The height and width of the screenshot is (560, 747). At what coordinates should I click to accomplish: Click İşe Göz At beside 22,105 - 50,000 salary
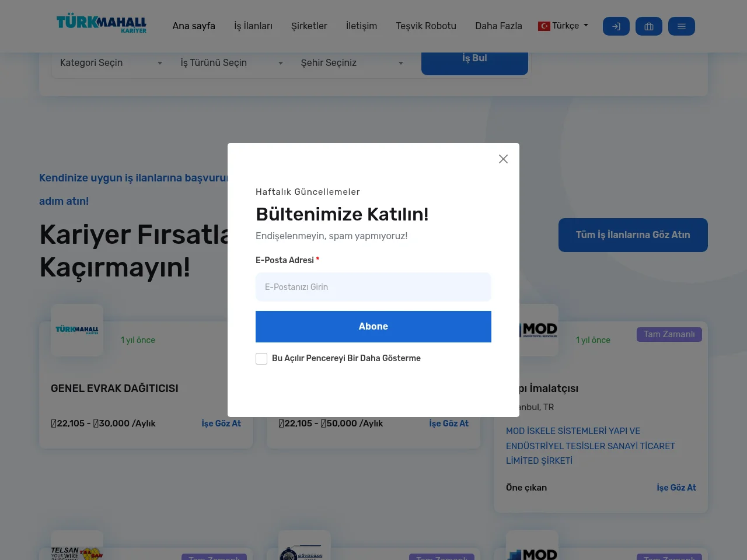tap(449, 423)
